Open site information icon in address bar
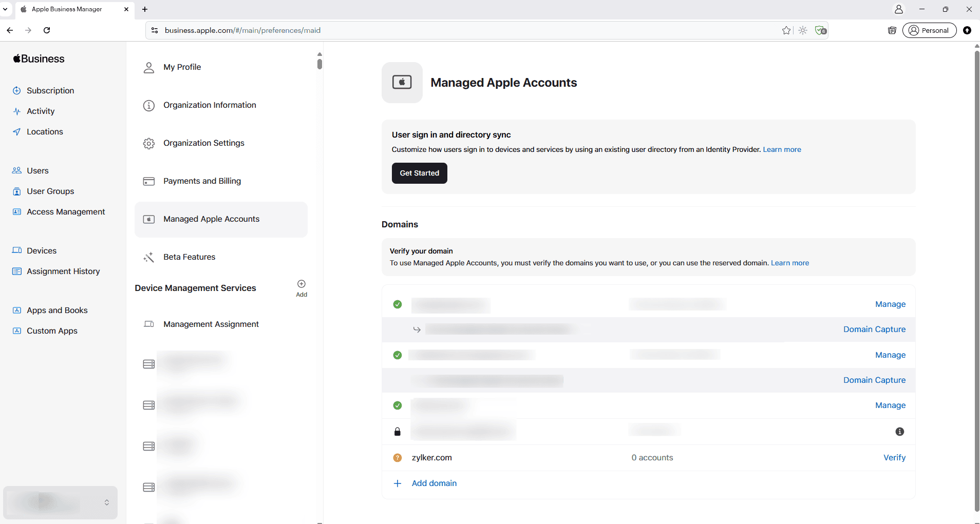Image resolution: width=980 pixels, height=524 pixels. pos(155,30)
